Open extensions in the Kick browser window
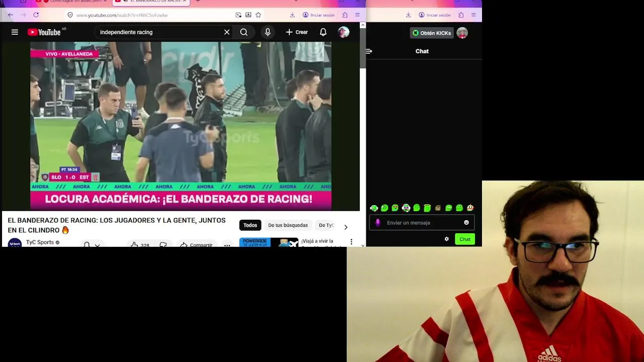Image resolution: width=644 pixels, height=362 pixels. click(461, 15)
